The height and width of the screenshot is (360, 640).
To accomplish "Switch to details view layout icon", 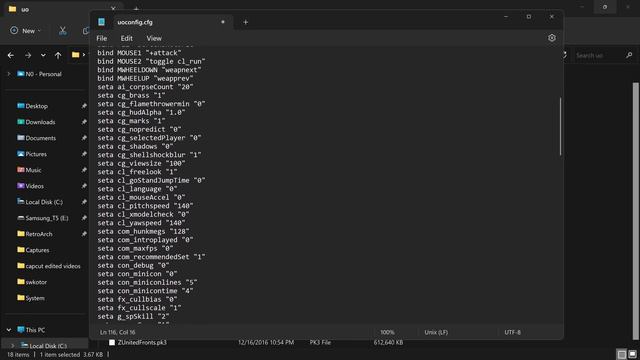I will coord(622,354).
